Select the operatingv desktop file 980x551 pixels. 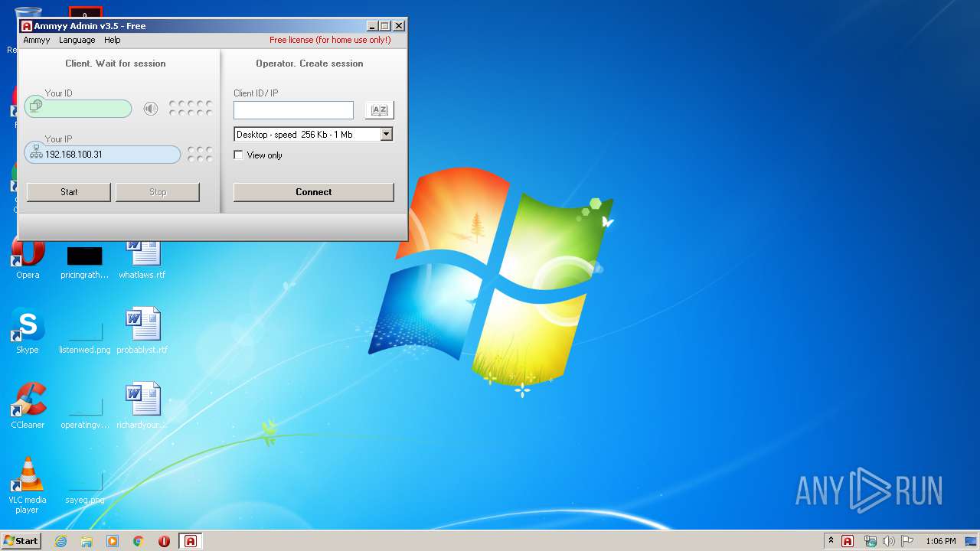pyautogui.click(x=85, y=411)
